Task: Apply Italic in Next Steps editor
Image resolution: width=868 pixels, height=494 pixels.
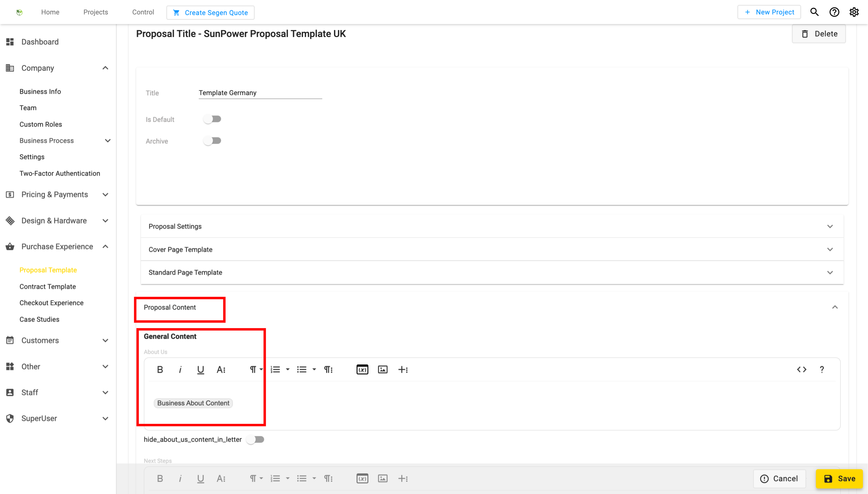Action: tap(180, 479)
